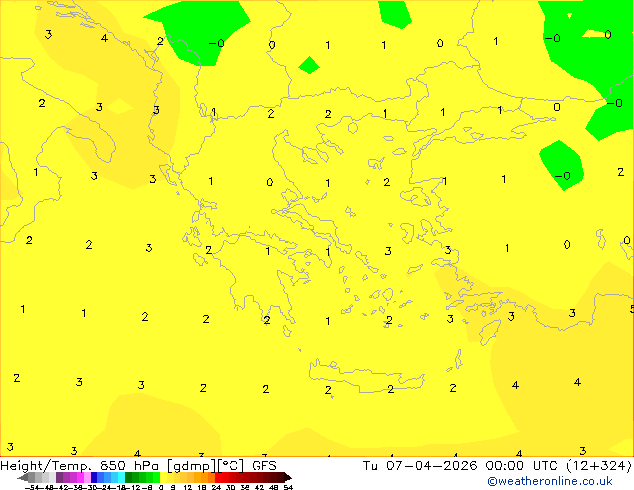Image resolution: width=634 pixels, height=490 pixels.
Task: Pick the dark green legend swatch
Action: (x=129, y=477)
